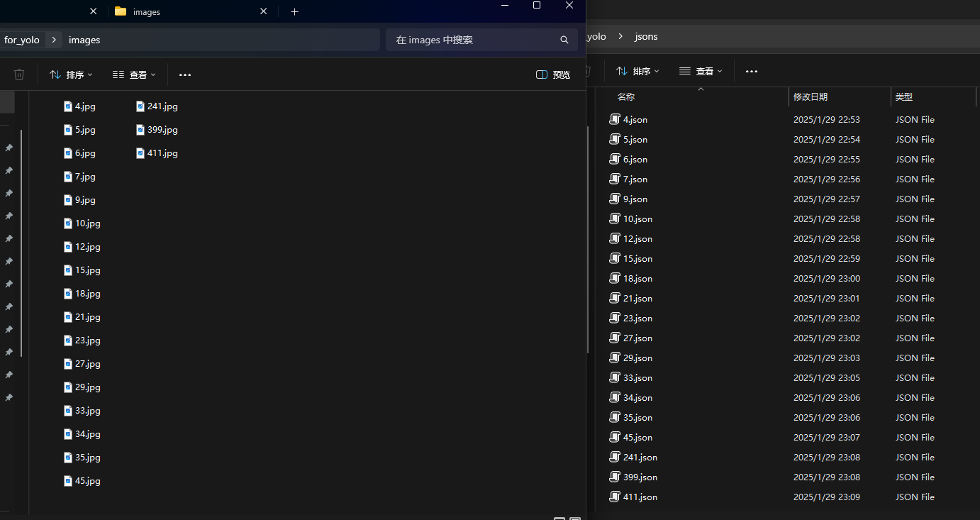Sort by the 修改日期 column header
The image size is (980, 520).
coord(810,96)
